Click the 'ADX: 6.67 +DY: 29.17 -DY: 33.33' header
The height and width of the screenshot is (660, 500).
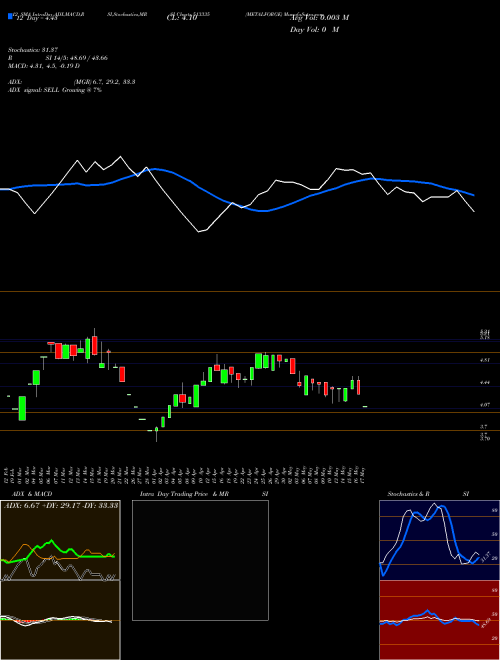61,505
